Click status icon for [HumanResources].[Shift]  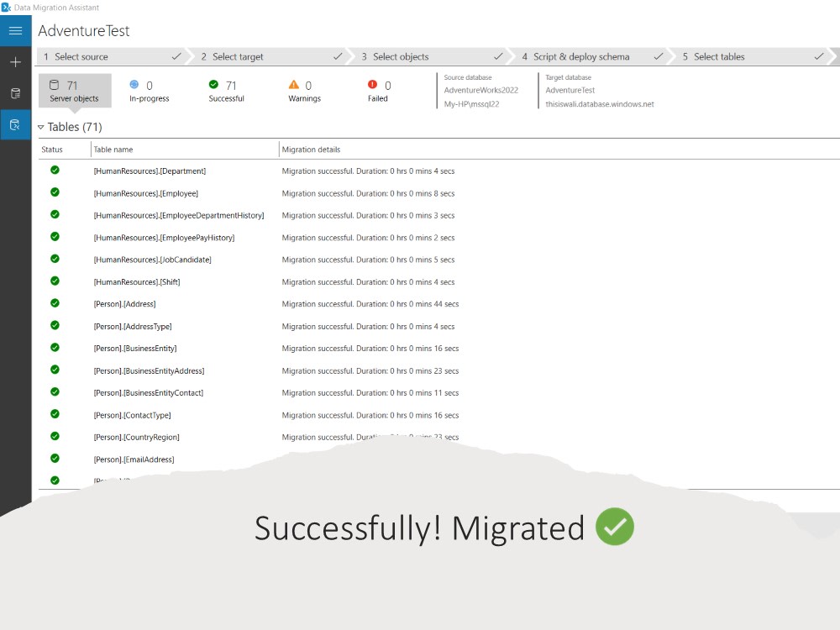coord(55,281)
